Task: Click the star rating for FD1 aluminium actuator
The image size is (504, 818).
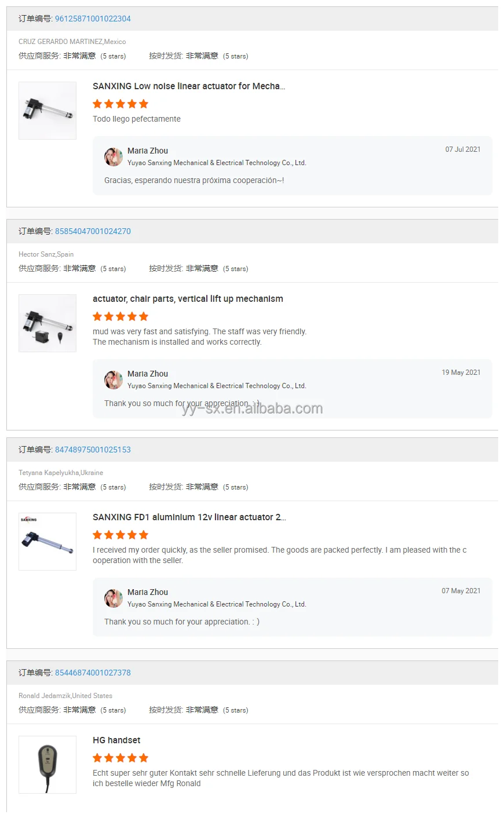Action: [x=120, y=535]
